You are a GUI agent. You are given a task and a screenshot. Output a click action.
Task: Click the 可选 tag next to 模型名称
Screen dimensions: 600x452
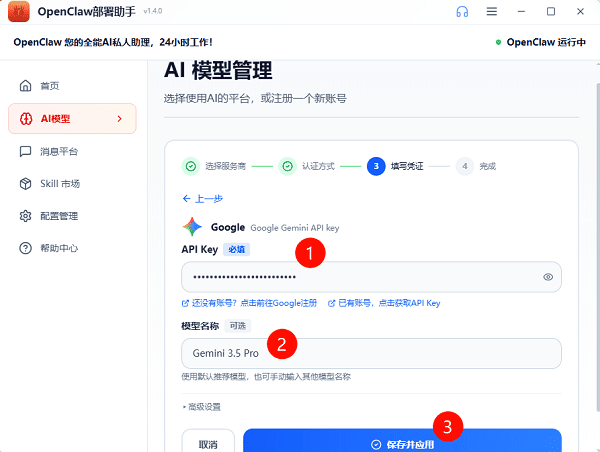[x=238, y=326]
